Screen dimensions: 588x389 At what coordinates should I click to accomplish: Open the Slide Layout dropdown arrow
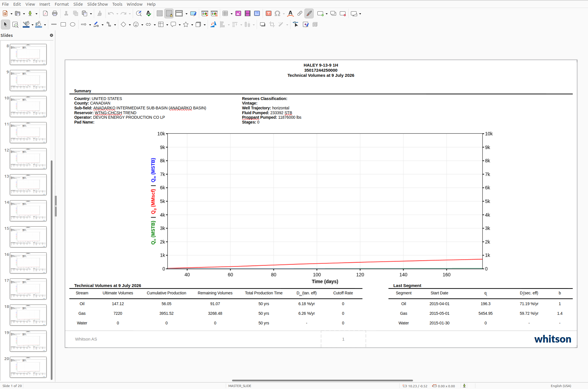point(360,14)
